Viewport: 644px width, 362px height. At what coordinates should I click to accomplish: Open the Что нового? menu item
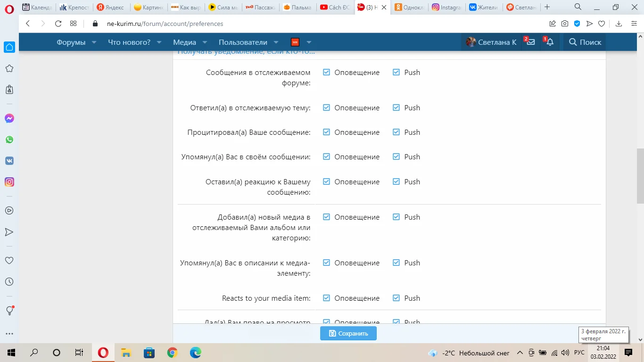click(x=129, y=42)
